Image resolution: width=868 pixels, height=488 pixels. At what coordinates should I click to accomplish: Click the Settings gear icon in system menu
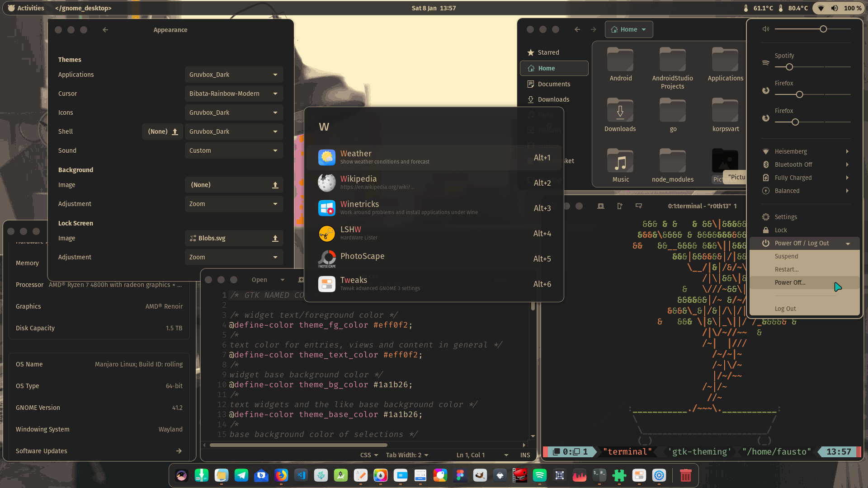click(x=766, y=217)
